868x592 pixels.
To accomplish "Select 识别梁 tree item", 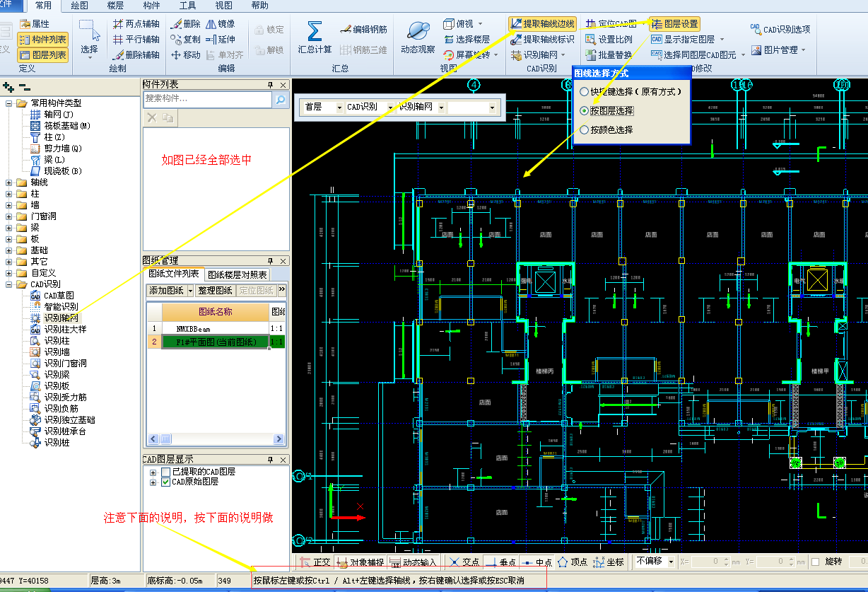I will [57, 374].
